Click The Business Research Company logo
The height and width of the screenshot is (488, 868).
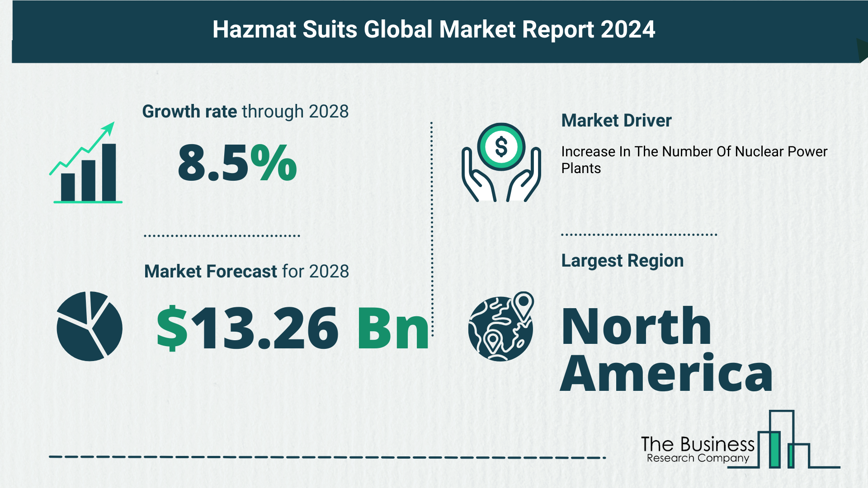tap(741, 439)
